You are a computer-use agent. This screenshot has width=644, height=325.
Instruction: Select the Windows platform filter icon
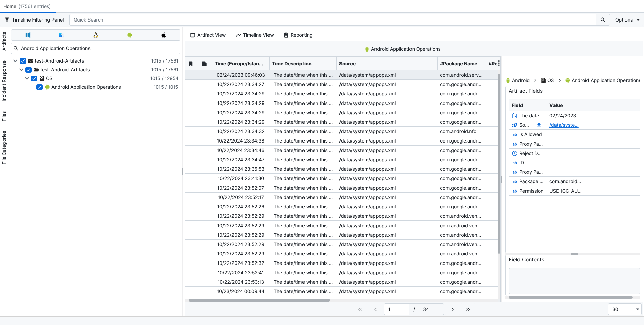28,35
